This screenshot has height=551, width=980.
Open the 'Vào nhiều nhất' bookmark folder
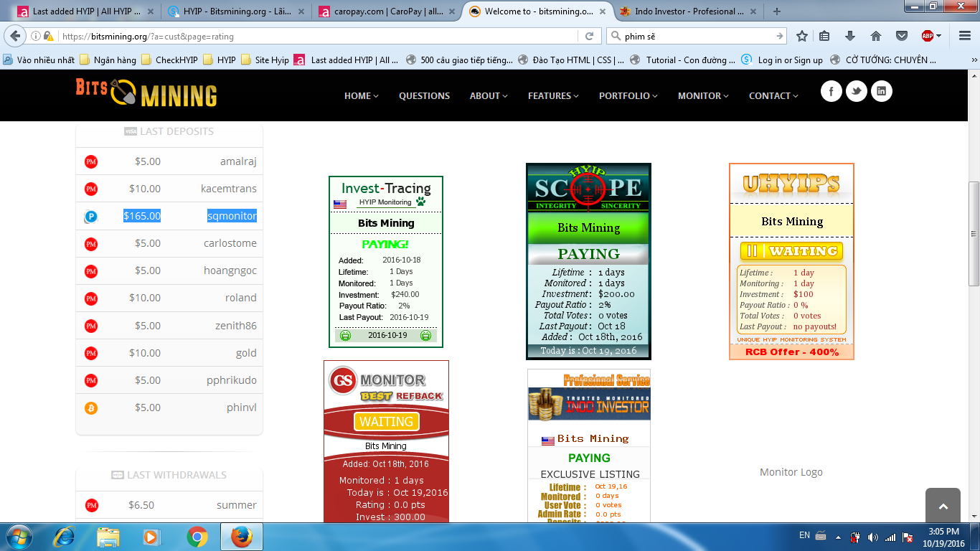click(x=39, y=60)
